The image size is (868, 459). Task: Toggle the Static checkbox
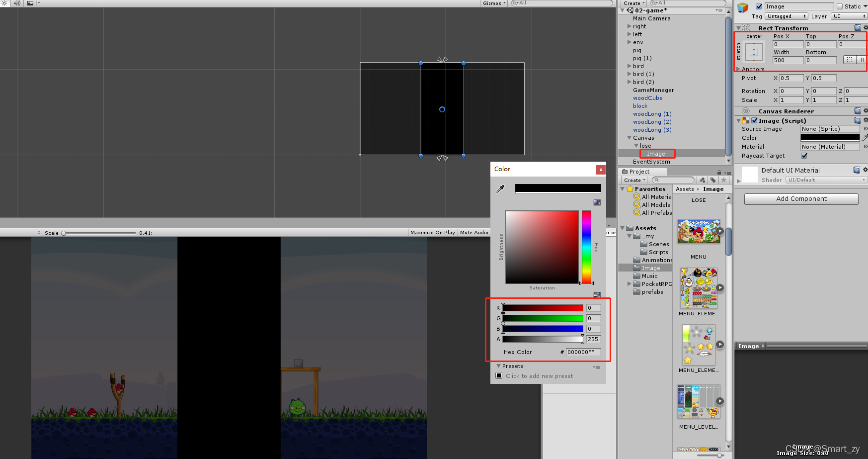click(840, 6)
